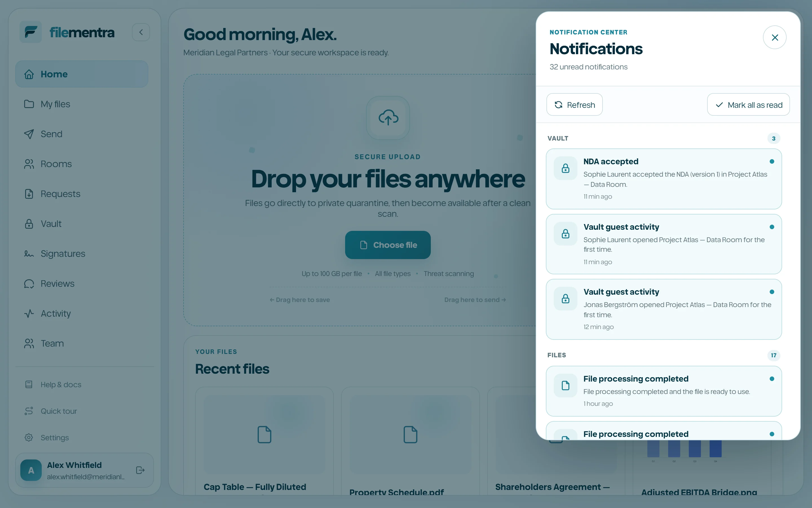Click the VAULT section count badge
Screen dimensions: 812x508
[x=773, y=138]
